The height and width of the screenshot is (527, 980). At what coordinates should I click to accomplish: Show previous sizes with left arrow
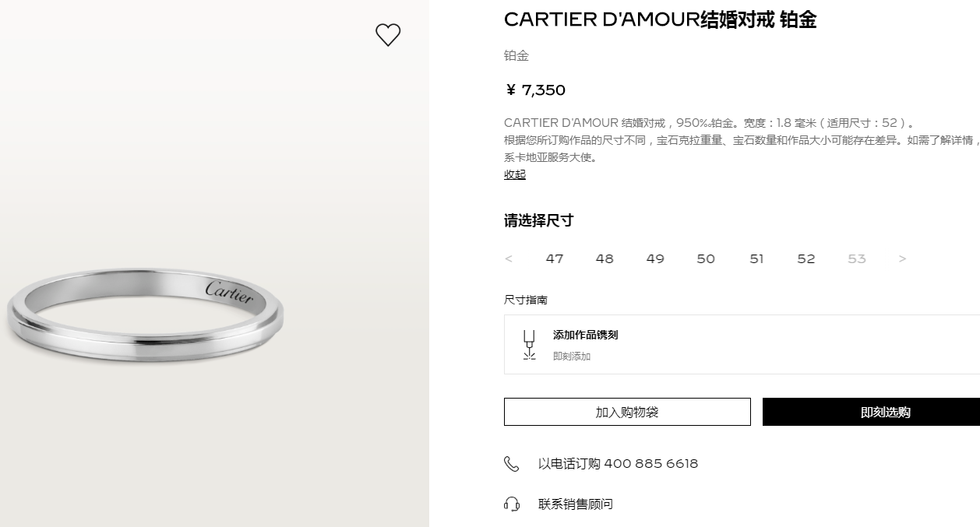pos(509,259)
